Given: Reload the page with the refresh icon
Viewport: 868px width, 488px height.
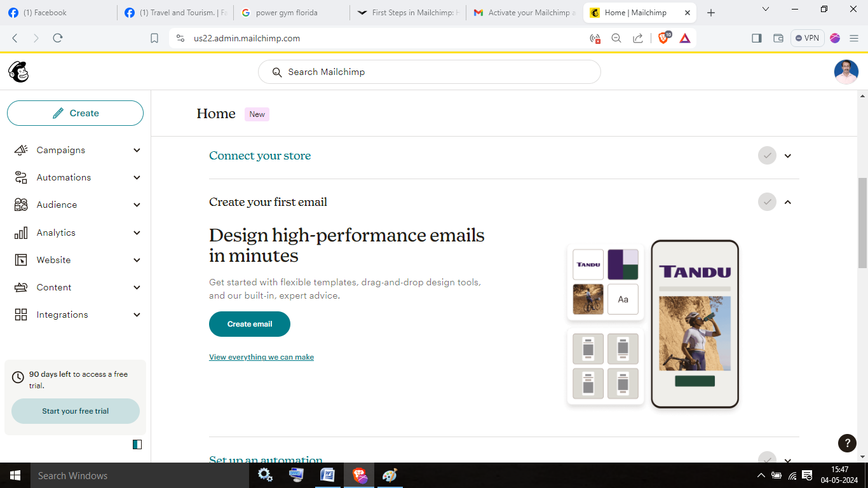Looking at the screenshot, I should click(58, 38).
